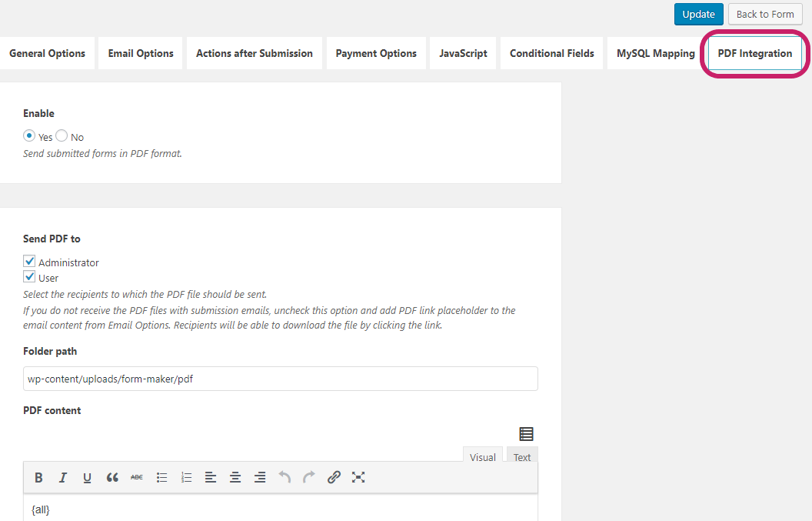Align text left in PDF content
The height and width of the screenshot is (521, 812).
(210, 477)
